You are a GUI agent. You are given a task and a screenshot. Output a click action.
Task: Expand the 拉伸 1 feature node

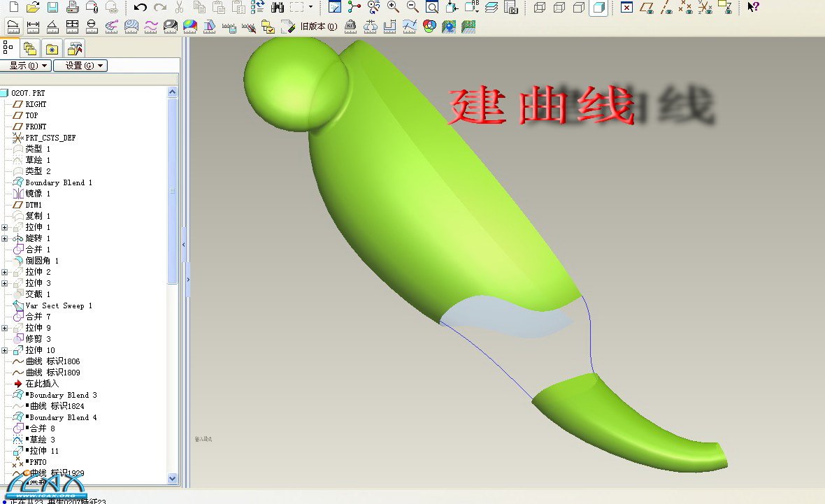point(5,227)
